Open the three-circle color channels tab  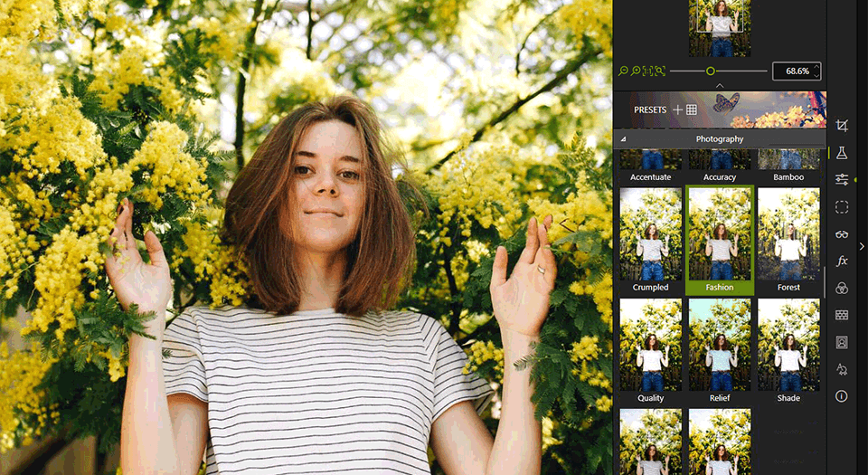point(842,288)
